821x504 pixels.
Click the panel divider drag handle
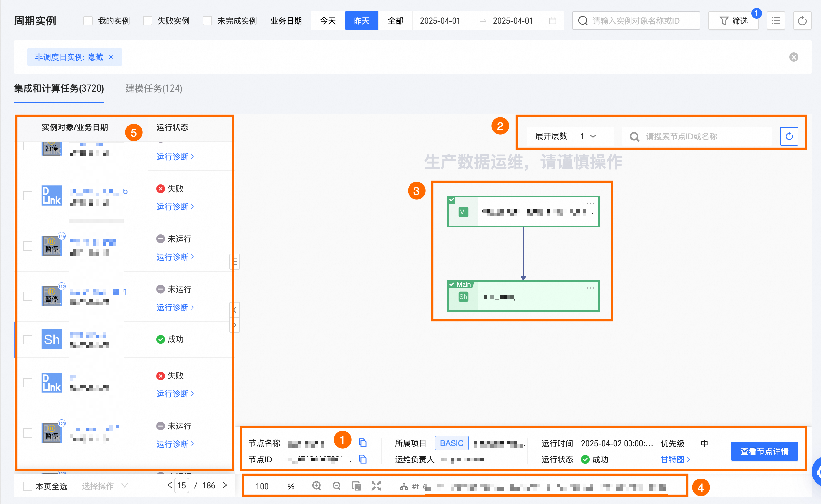point(235,262)
